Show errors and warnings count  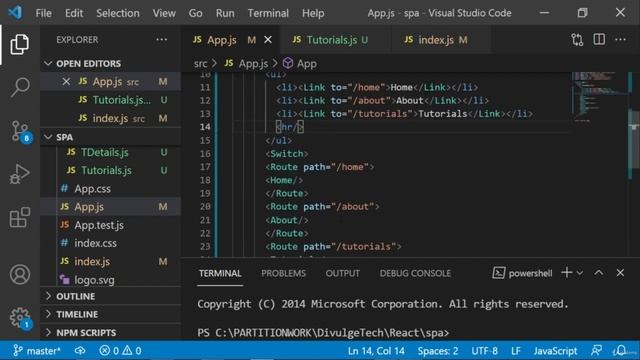point(120,351)
